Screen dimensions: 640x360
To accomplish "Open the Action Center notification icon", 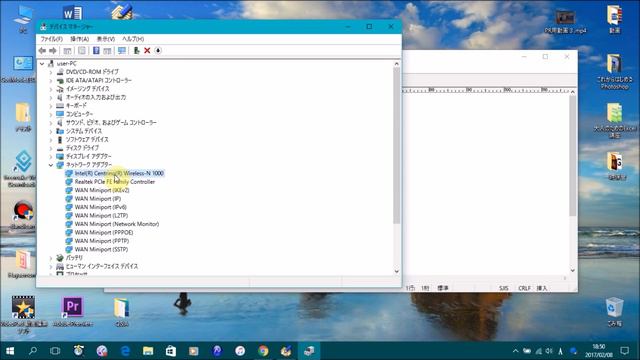I will pyautogui.click(x=624, y=351).
